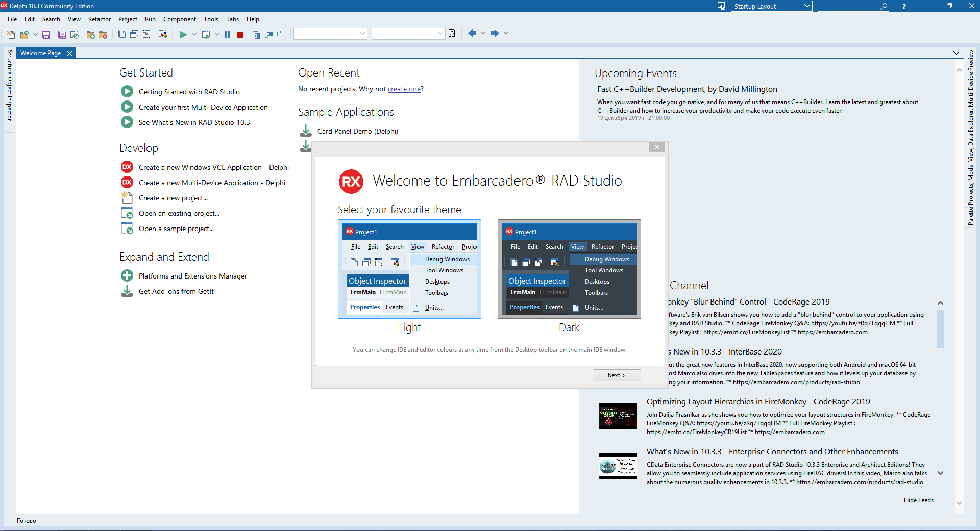Screen dimensions: 980x531
Task: Close the theme selection dialog
Action: pyautogui.click(x=657, y=147)
